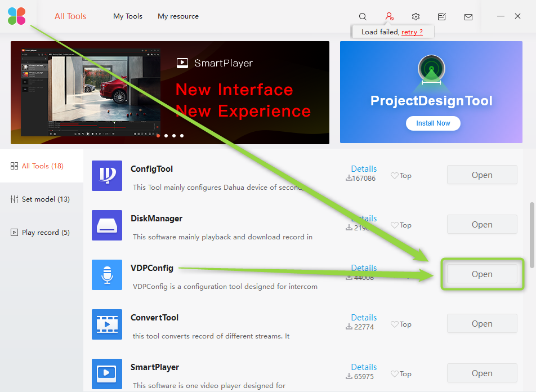Click the tool list vertical scrollbar
The image size is (536, 392).
click(x=531, y=235)
